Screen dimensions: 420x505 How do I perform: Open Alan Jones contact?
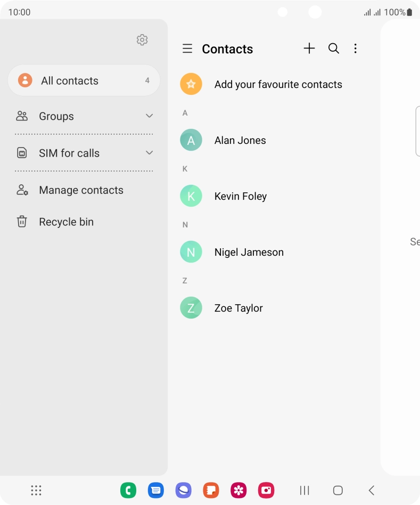point(240,141)
